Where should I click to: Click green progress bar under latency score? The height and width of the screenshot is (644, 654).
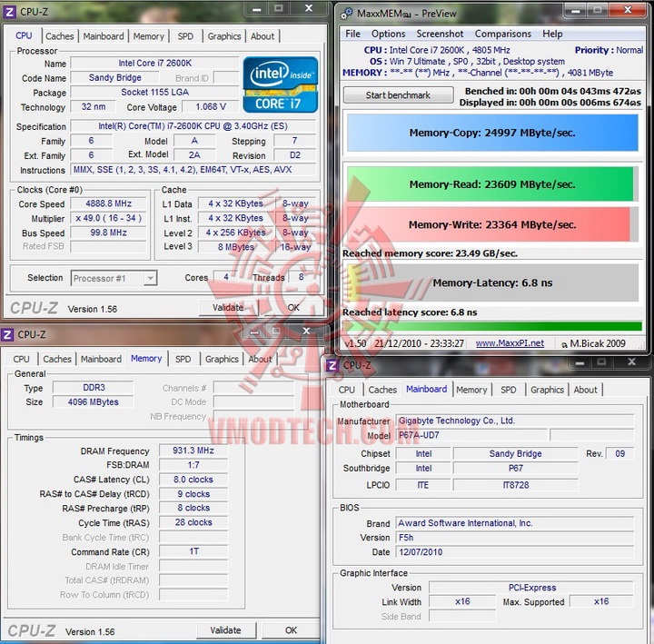click(x=492, y=327)
